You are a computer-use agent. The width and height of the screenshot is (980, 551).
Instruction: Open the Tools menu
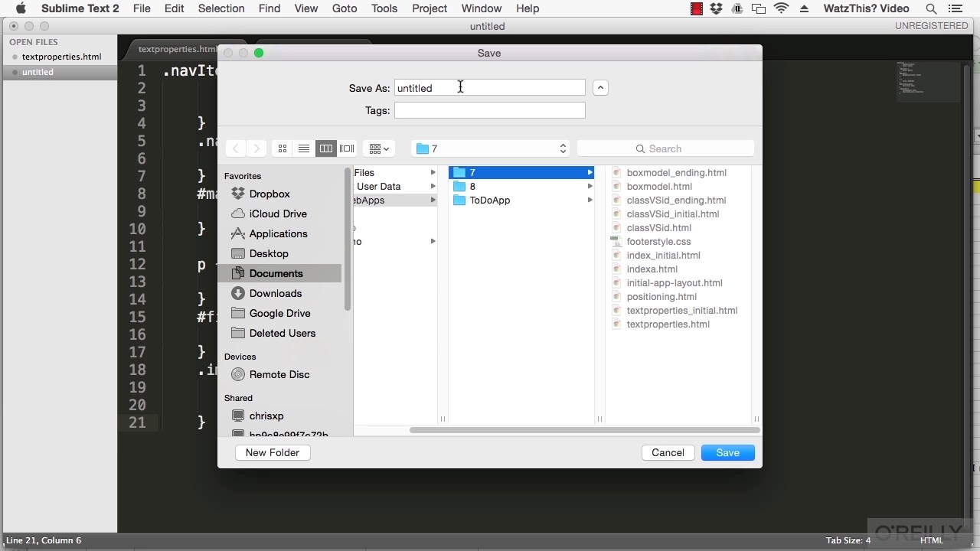[384, 8]
